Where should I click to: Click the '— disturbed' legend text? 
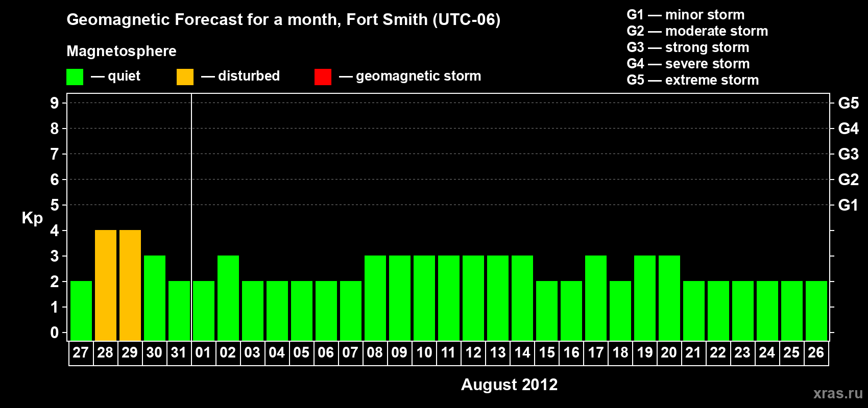tap(240, 76)
